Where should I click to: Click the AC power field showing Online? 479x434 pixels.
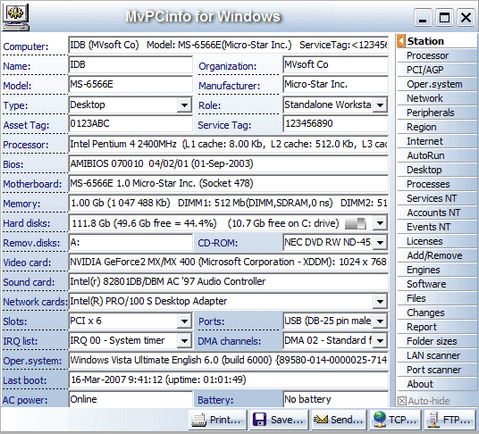[x=130, y=399]
